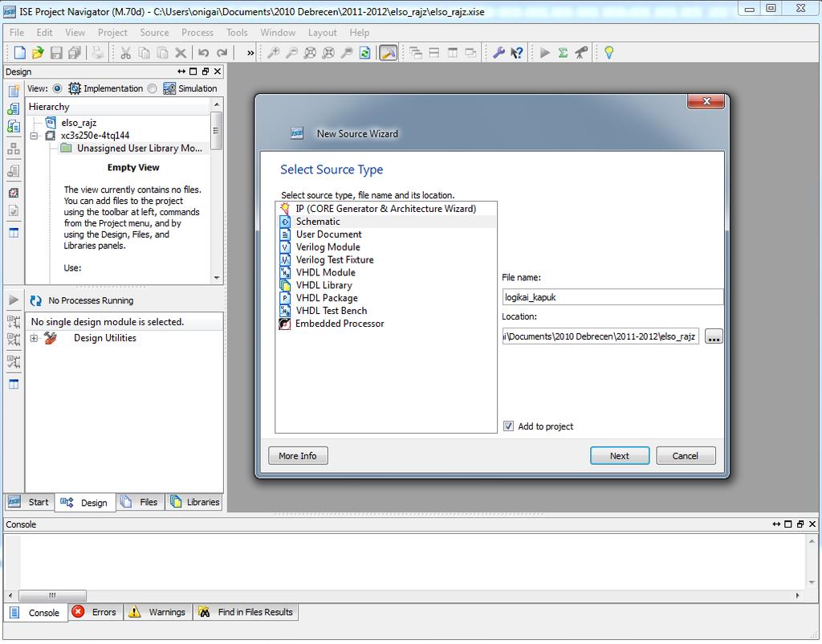822x644 pixels.
Task: Click the Redo arrow toolbar icon
Action: pos(222,52)
